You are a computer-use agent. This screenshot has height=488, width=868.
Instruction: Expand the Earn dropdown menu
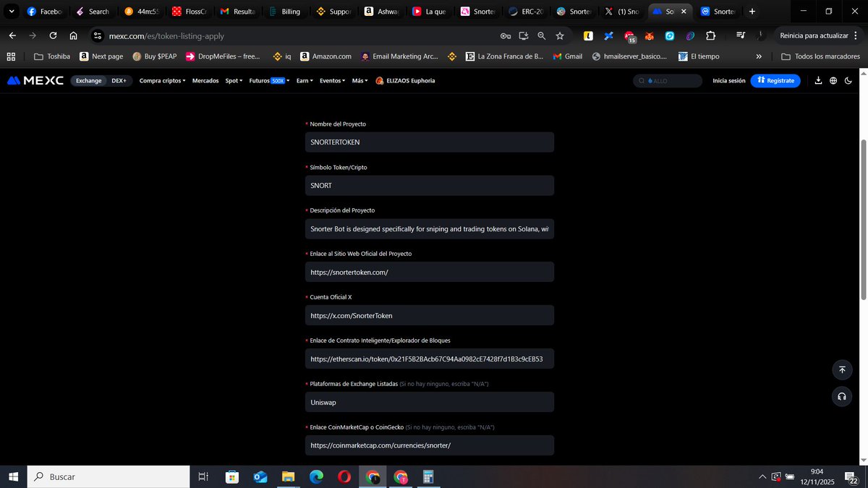point(305,81)
